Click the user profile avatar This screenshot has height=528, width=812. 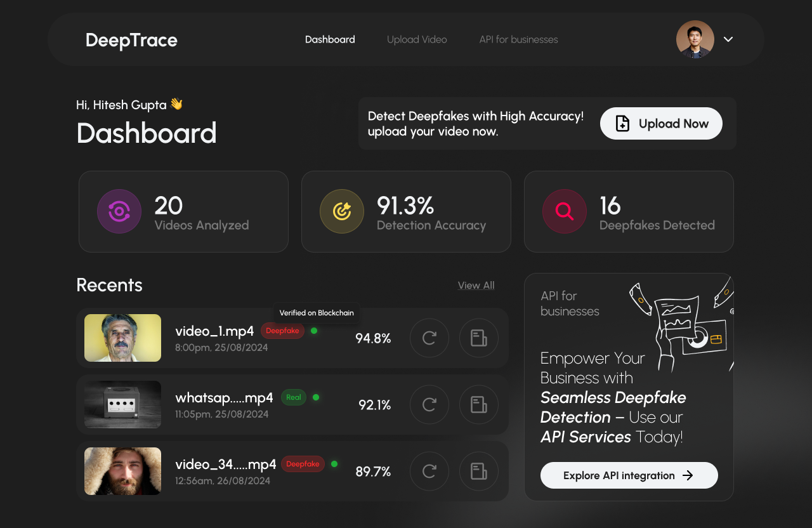(x=695, y=39)
